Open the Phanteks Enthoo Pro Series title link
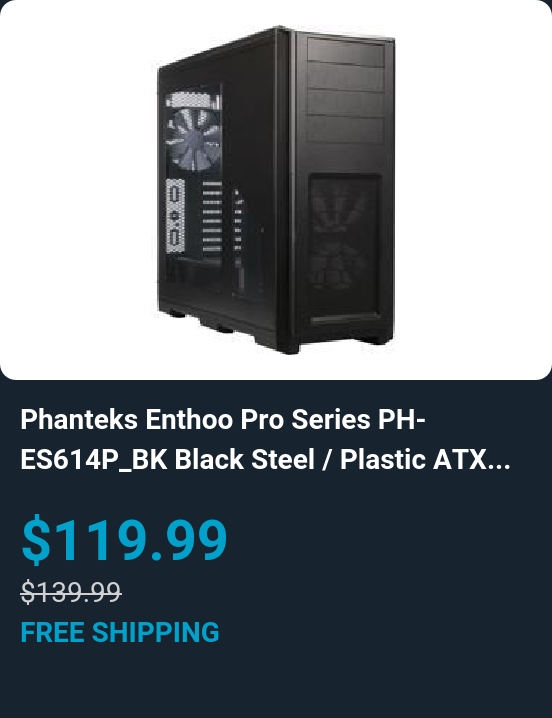Screen dimensions: 552x718 tap(266, 440)
